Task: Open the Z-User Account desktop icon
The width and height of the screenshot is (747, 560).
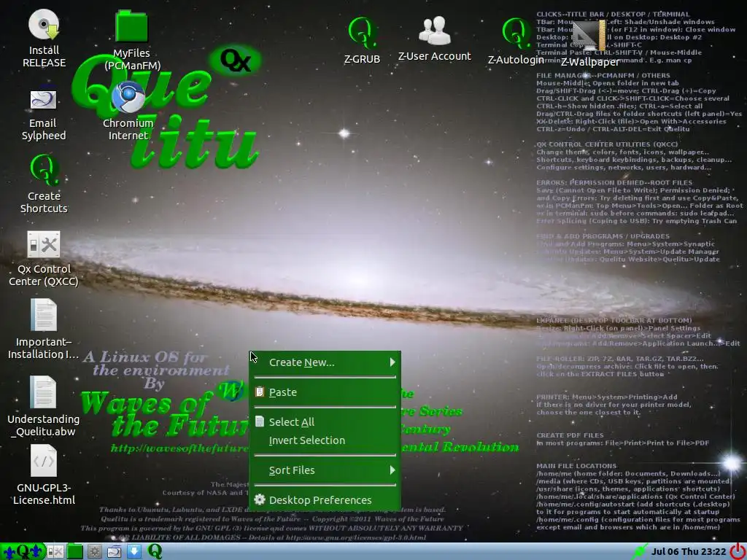Action: 435,31
